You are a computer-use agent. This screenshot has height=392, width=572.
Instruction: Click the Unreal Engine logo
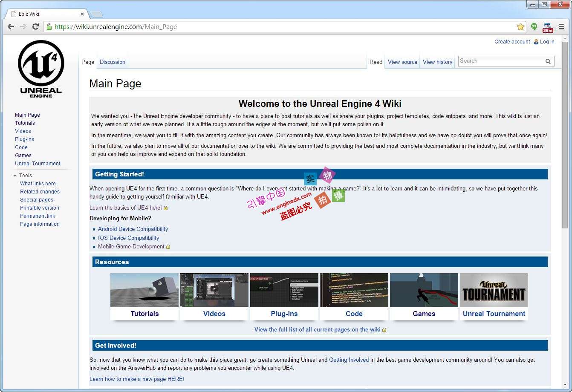coord(41,69)
